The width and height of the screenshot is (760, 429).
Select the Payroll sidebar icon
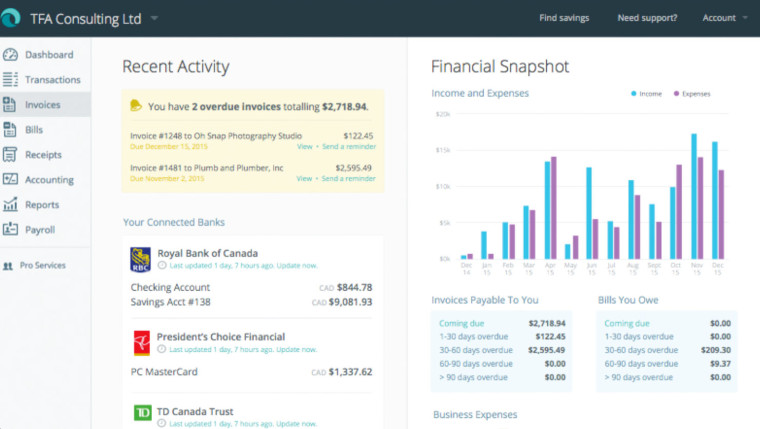[x=10, y=230]
